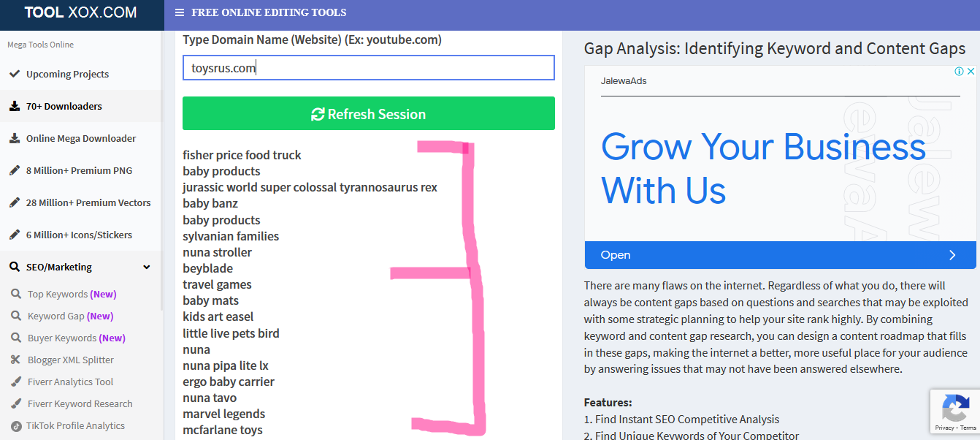Click pencil icon beside 8 Million+ Premium PNG
The width and height of the screenshot is (980, 440).
tap(14, 170)
